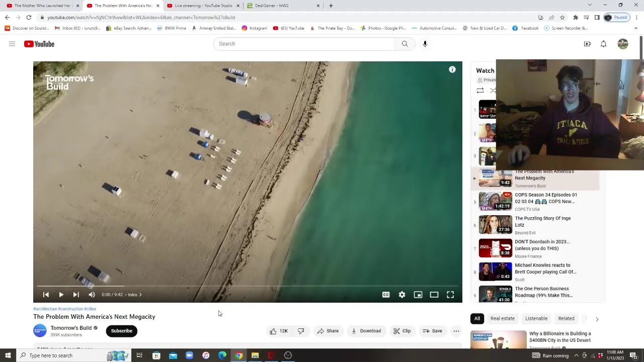The image size is (644, 362).
Task: Start voice search with the microphone
Action: coord(425,44)
